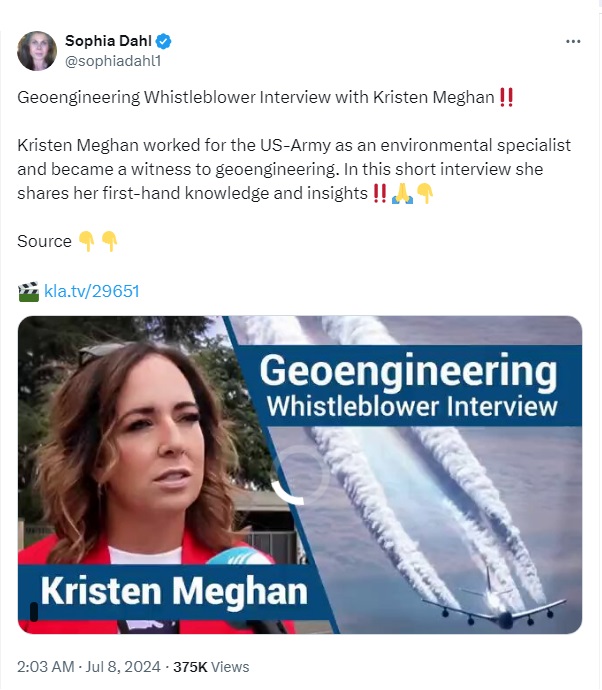
Task: Click the praying hands emoji
Action: point(402,194)
